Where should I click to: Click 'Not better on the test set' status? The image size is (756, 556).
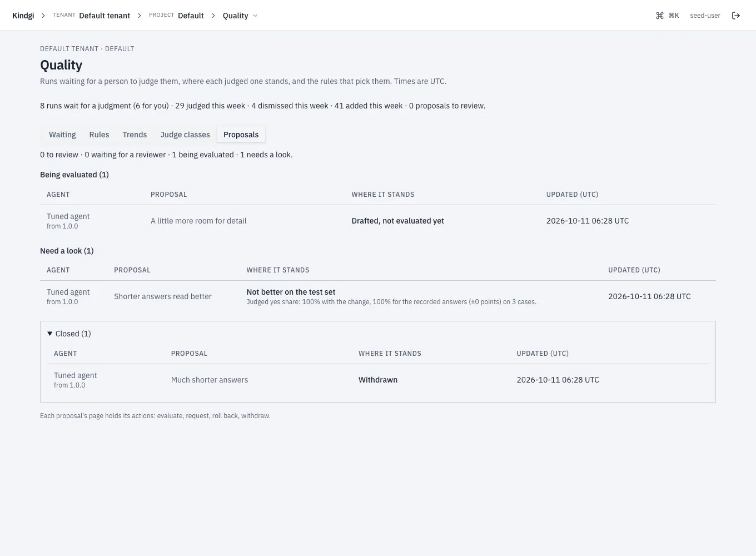pos(291,292)
